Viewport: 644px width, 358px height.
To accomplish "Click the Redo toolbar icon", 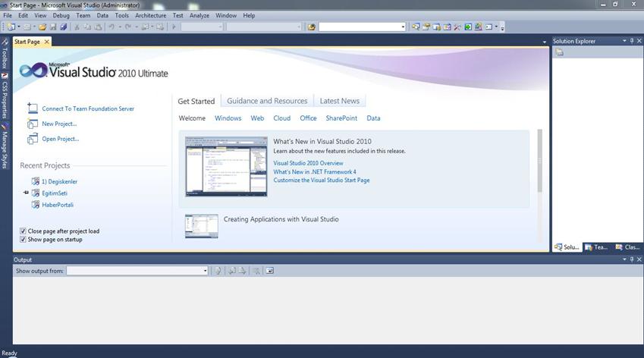I will point(128,27).
